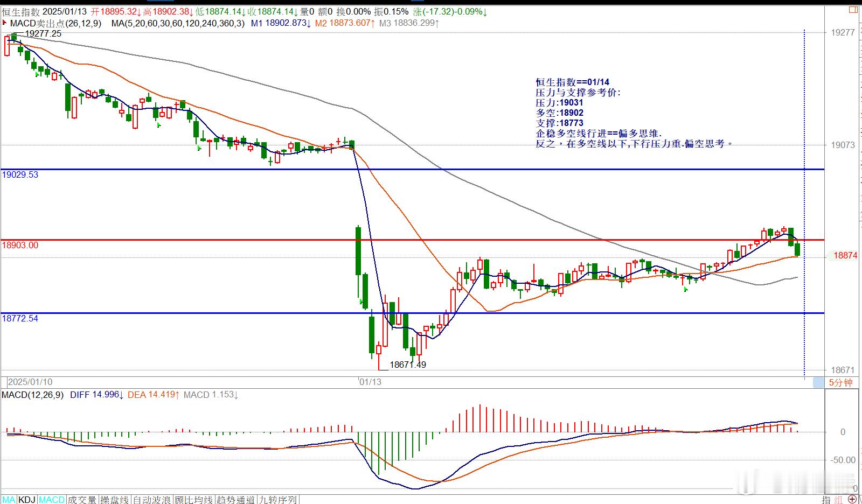Click the M2 18873.607 moving average value
Image resolution: width=862 pixels, height=504 pixels.
pos(345,23)
